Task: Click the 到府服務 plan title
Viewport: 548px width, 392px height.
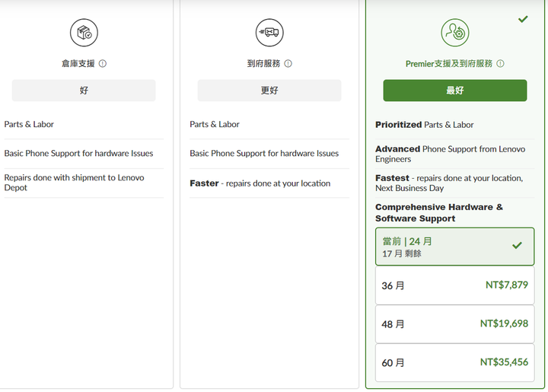Action: (264, 64)
